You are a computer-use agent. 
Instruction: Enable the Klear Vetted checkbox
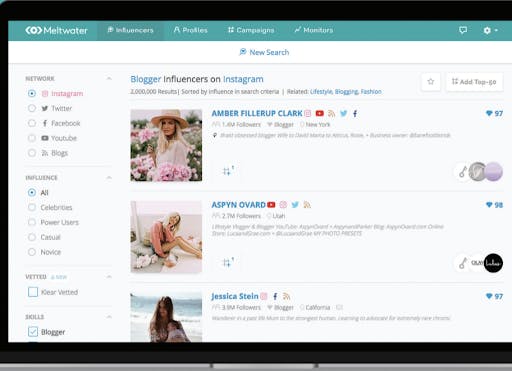(33, 292)
